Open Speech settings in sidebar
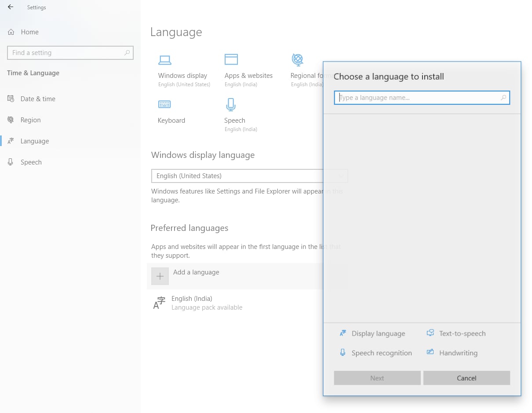This screenshot has height=413, width=532. [31, 162]
